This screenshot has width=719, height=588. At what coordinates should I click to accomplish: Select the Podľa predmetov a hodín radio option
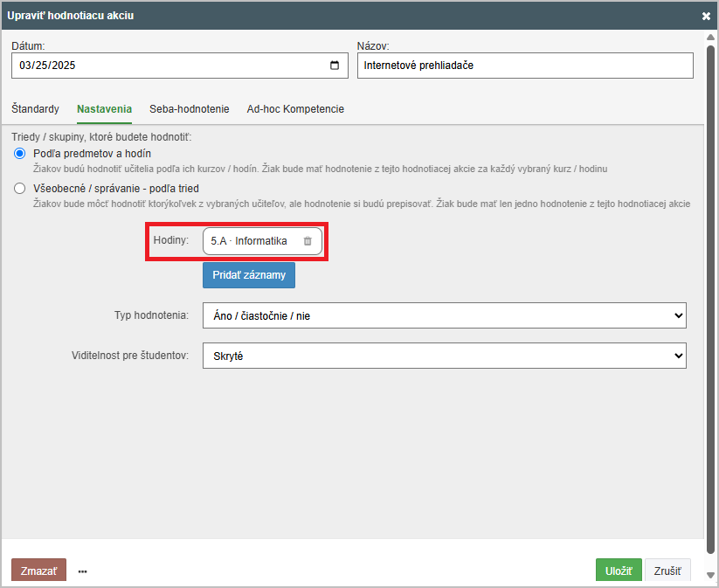point(20,154)
